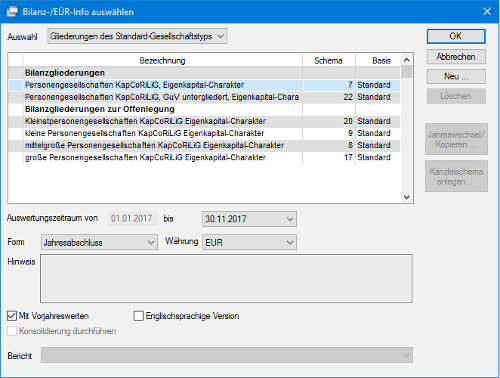This screenshot has height=378, width=500.
Task: Open the bis date 30.11.2017 dropdown
Action: pos(249,219)
